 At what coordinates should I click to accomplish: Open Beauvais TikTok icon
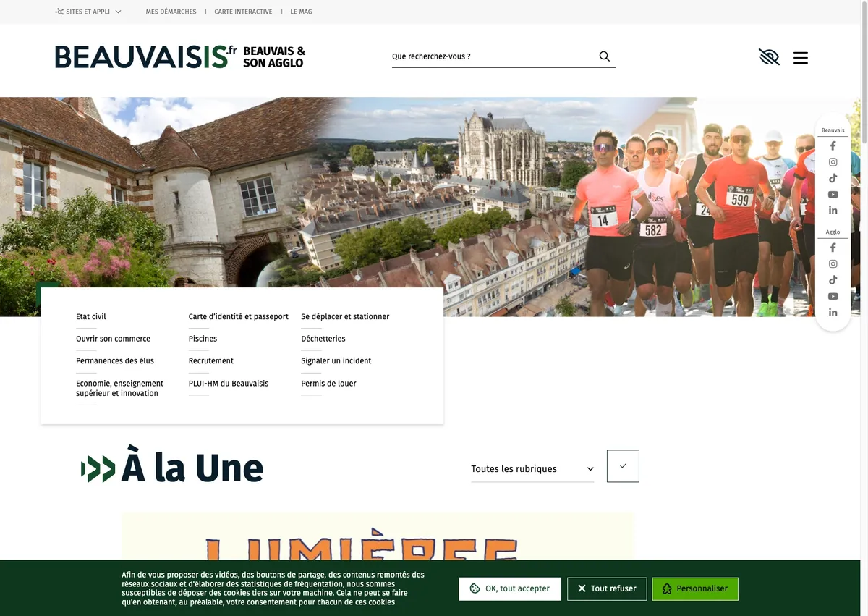(833, 178)
